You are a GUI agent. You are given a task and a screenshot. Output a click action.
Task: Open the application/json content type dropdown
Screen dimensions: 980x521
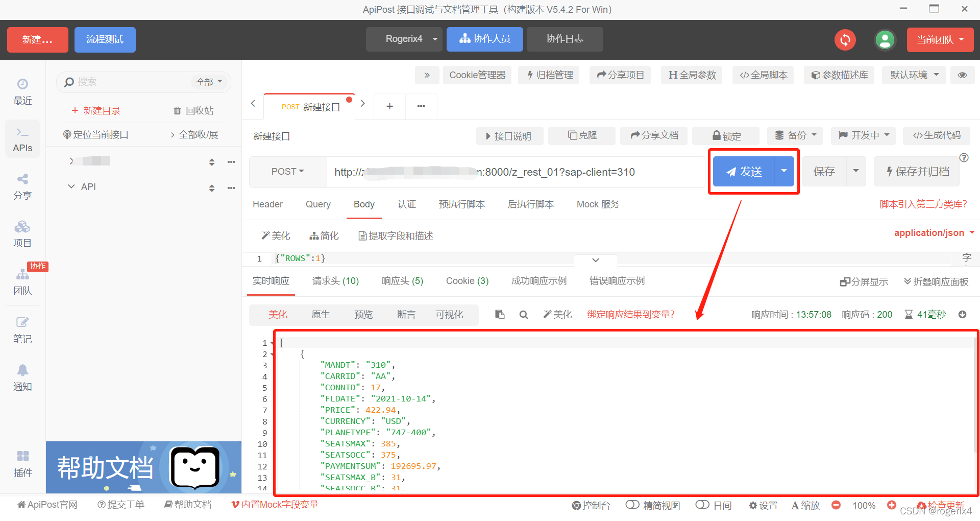coord(934,233)
